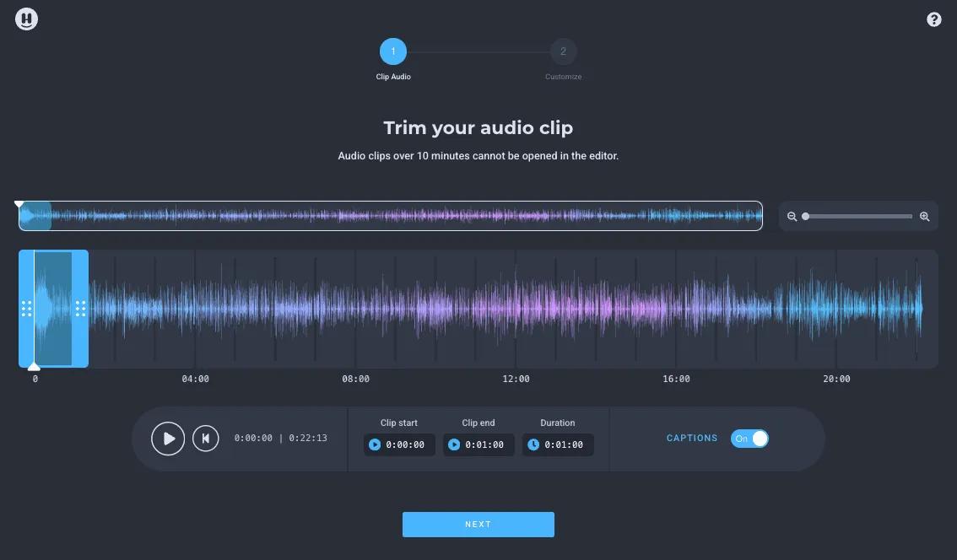Click the zoom out magnifier icon
The image size is (957, 560).
[792, 217]
